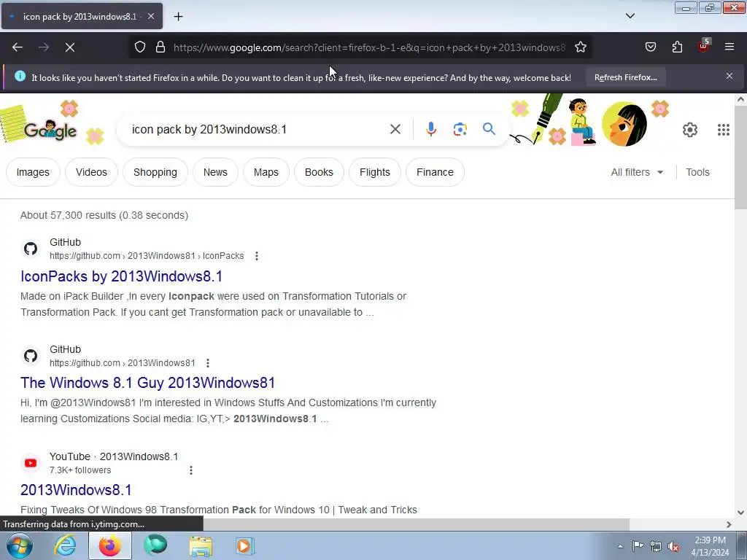Open the uBlock Origin extension icon
The width and height of the screenshot is (747, 560).
(x=704, y=46)
